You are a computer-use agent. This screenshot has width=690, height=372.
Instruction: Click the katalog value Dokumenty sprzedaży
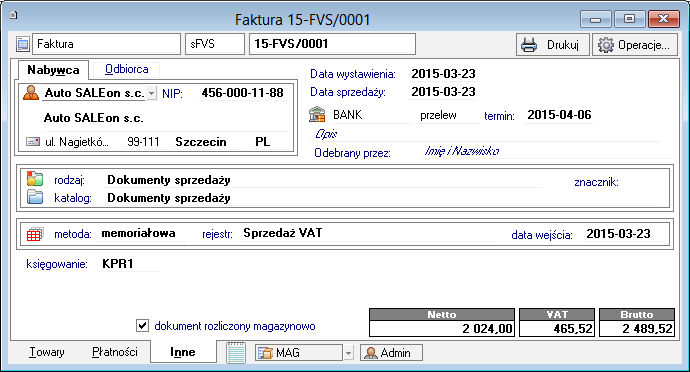click(169, 198)
